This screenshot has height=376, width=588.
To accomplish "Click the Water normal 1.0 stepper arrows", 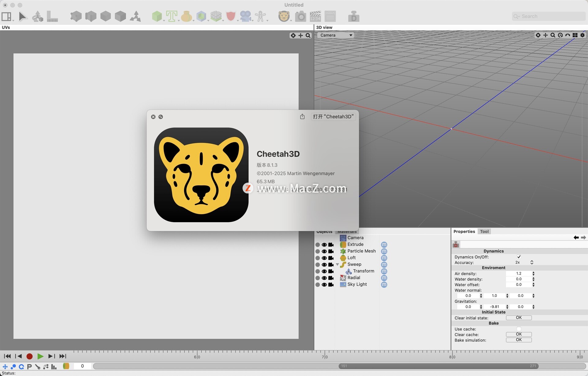I will pos(507,295).
